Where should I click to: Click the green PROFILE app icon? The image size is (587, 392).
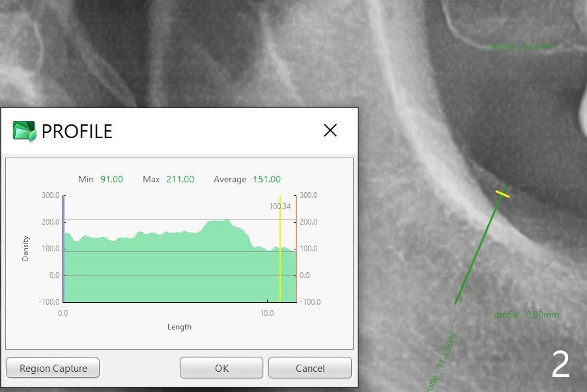pyautogui.click(x=24, y=131)
